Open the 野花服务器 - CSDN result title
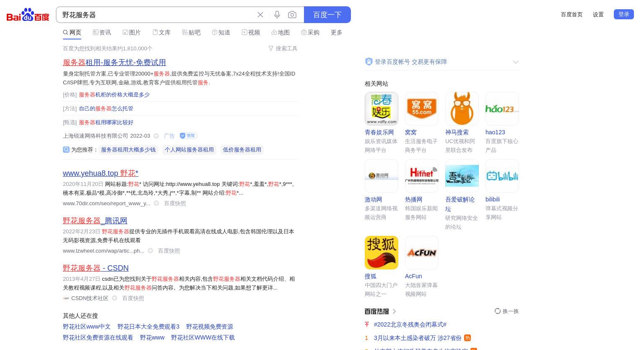644x350 pixels. pyautogui.click(x=96, y=268)
